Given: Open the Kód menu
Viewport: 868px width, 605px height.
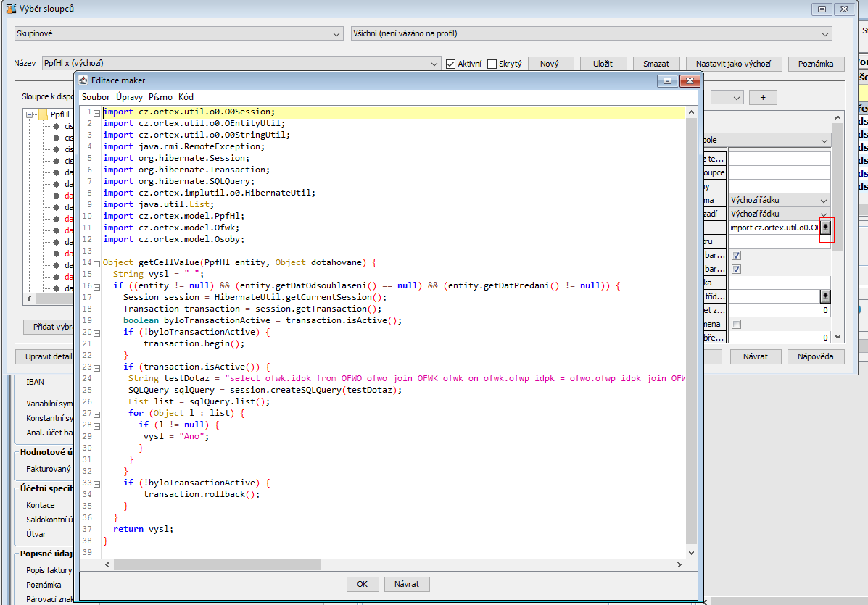Looking at the screenshot, I should [186, 96].
